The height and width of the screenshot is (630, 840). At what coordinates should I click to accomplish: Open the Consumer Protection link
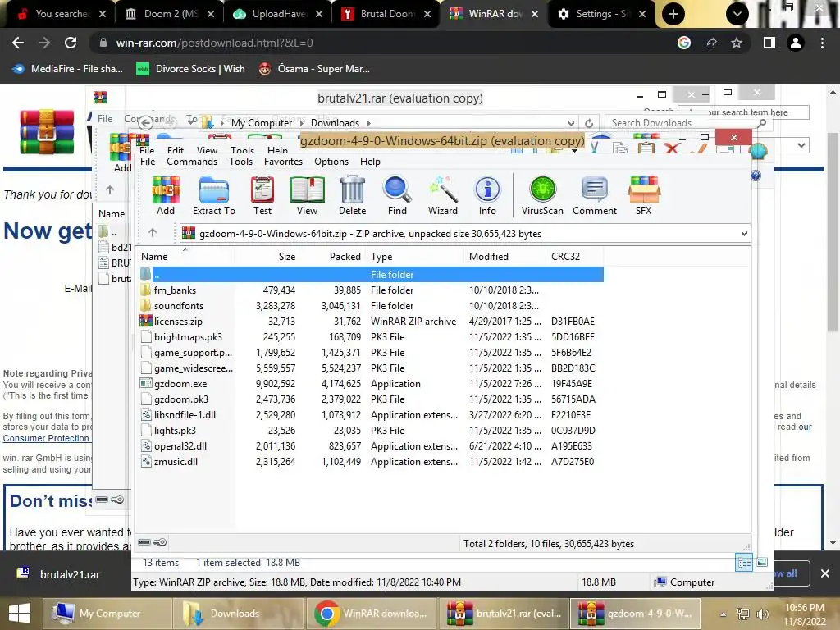(x=46, y=438)
